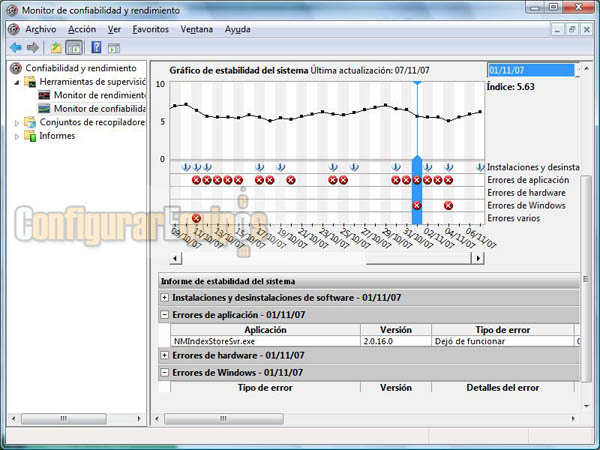
Task: Toggle the show/hide console tree toolbar icon
Action: tap(74, 48)
